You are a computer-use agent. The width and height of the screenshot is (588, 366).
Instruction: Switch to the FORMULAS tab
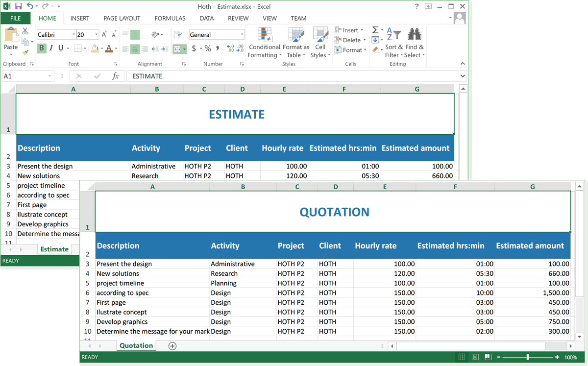coord(170,18)
